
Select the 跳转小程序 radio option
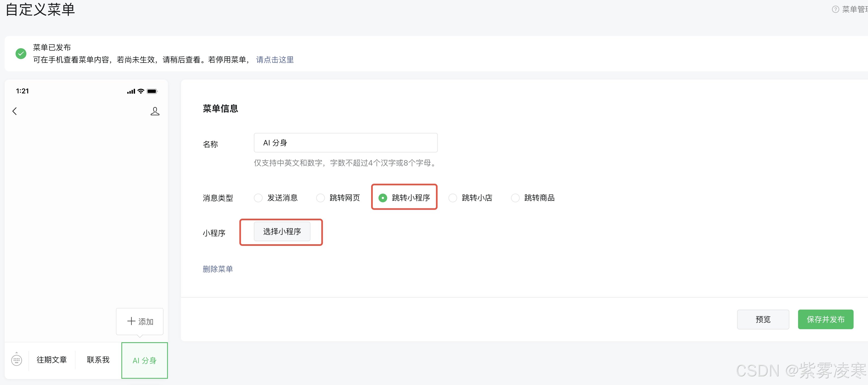tap(383, 198)
